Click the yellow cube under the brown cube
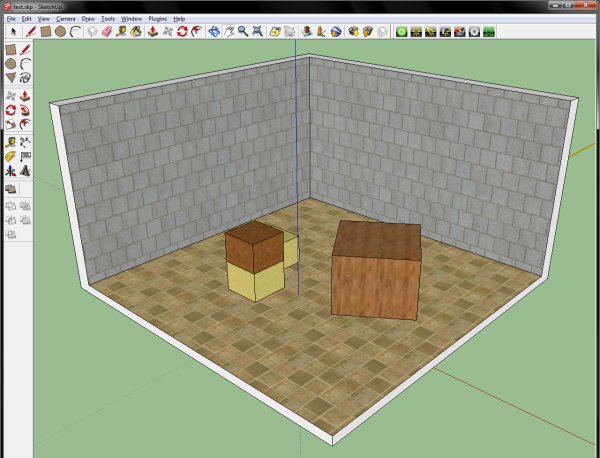Viewport: 600px width, 458px height. 255,282
